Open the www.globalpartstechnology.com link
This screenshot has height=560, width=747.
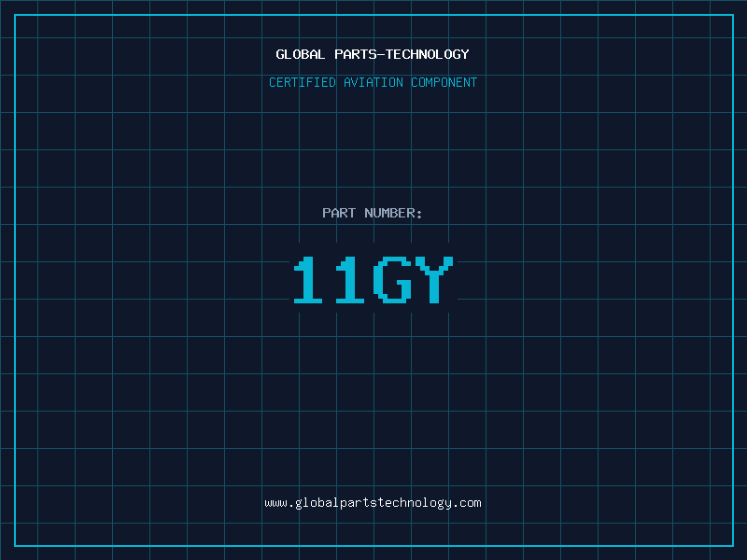[373, 503]
